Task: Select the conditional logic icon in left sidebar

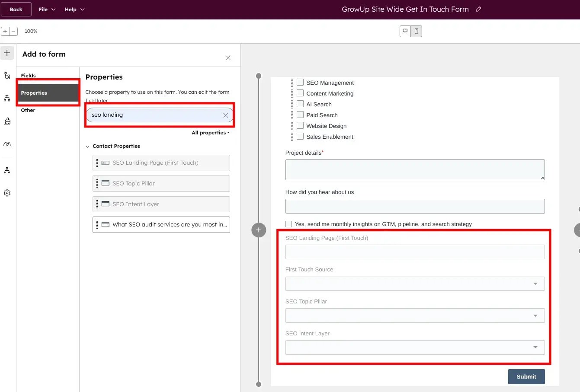Action: 7,75
